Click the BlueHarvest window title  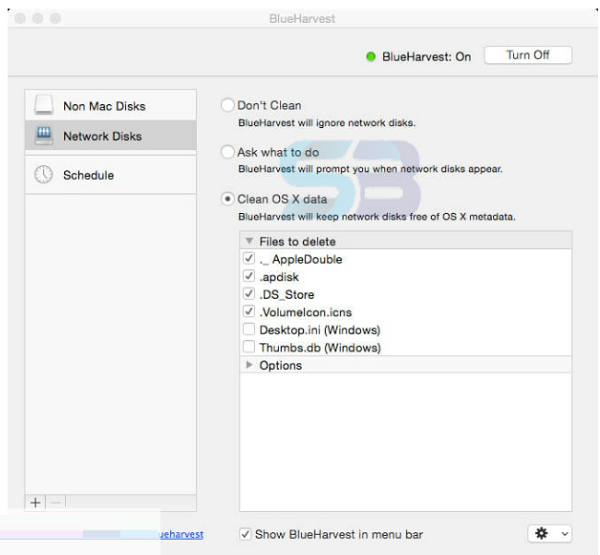click(x=302, y=18)
